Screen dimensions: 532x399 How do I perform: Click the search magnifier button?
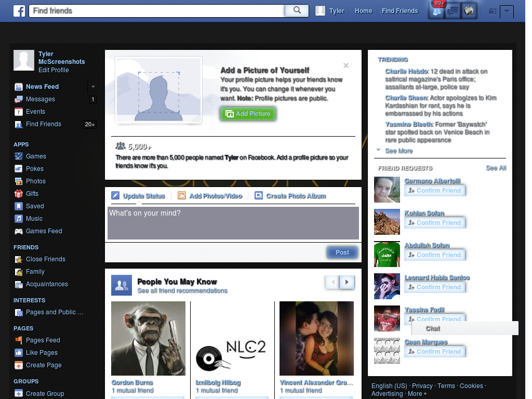point(297,10)
